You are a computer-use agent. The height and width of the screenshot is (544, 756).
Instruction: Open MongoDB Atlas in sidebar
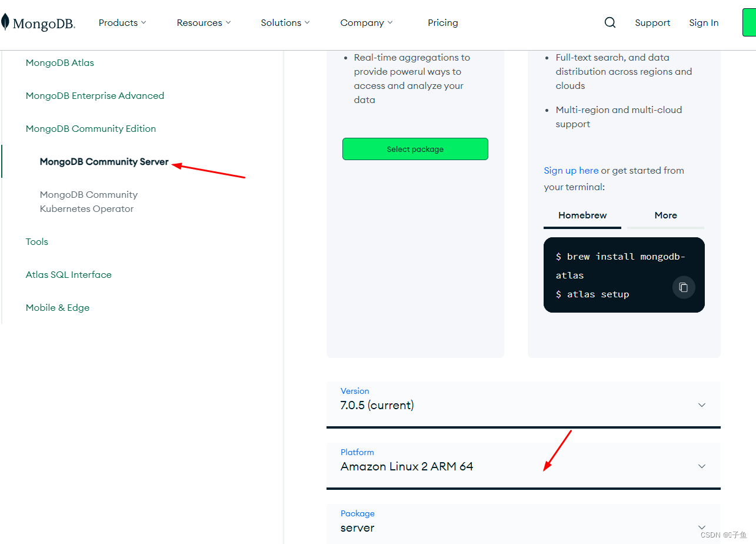(60, 62)
